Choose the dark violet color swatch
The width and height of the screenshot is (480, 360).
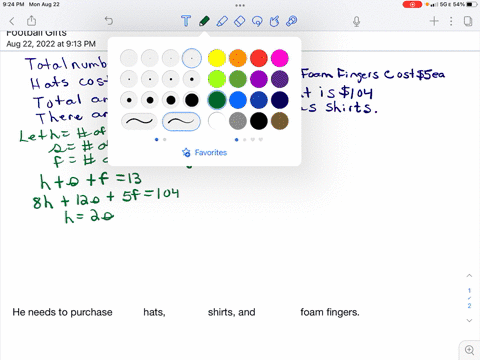[280, 79]
